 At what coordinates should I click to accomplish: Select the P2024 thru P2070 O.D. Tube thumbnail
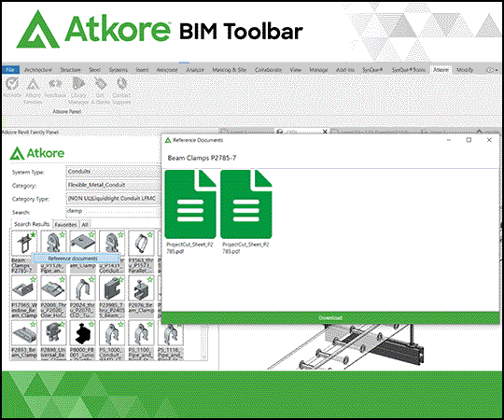(x=83, y=288)
